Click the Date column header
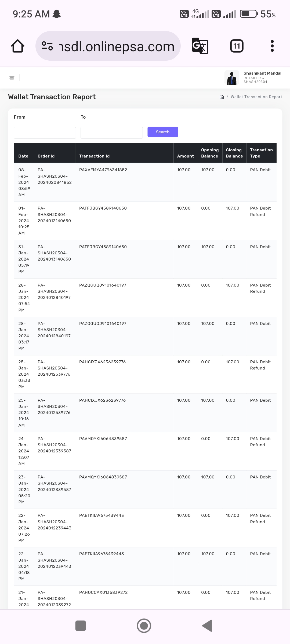 [x=23, y=156]
